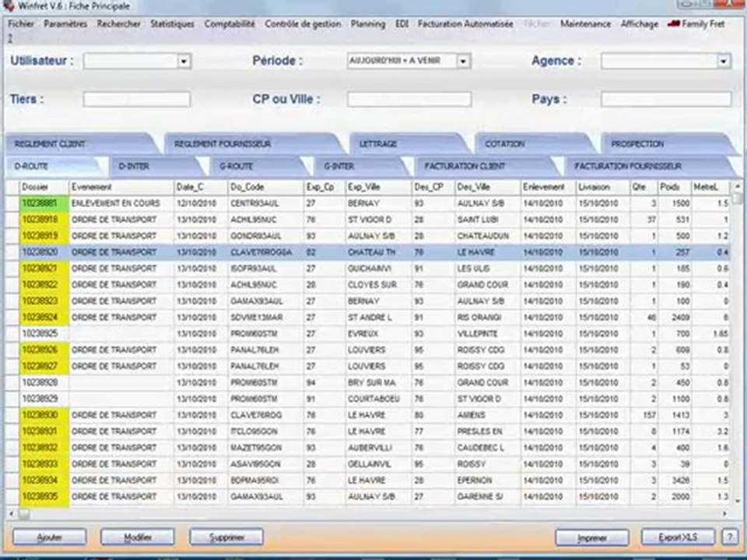Click the Dossier column header
This screenshot has height=560, width=747.
click(x=44, y=187)
